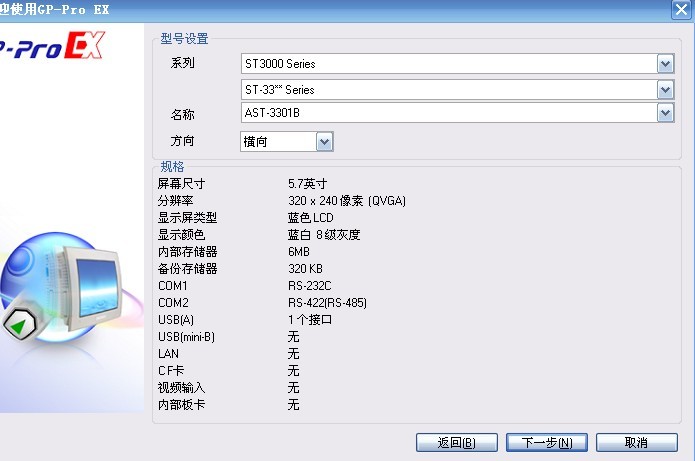Click the 规格 section heading

(172, 166)
